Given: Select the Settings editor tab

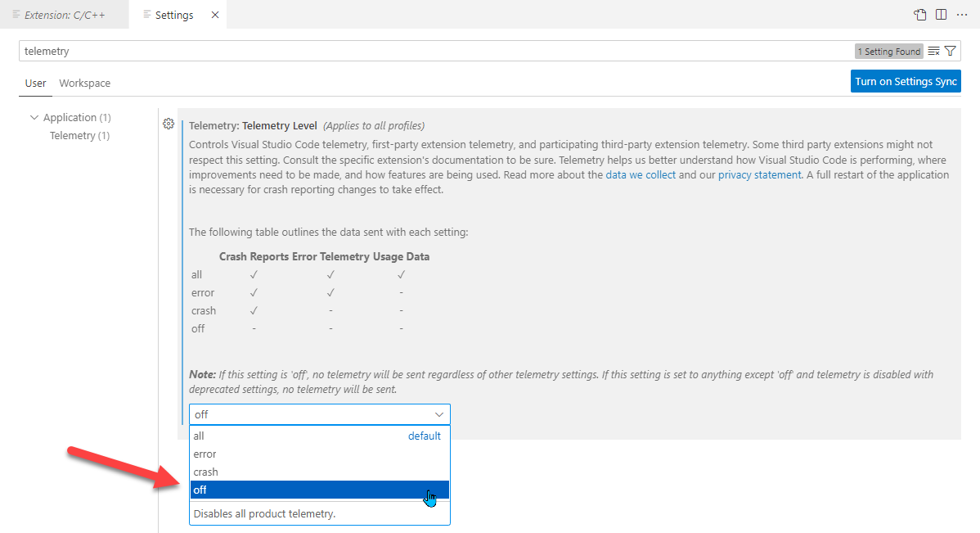Looking at the screenshot, I should pos(173,15).
